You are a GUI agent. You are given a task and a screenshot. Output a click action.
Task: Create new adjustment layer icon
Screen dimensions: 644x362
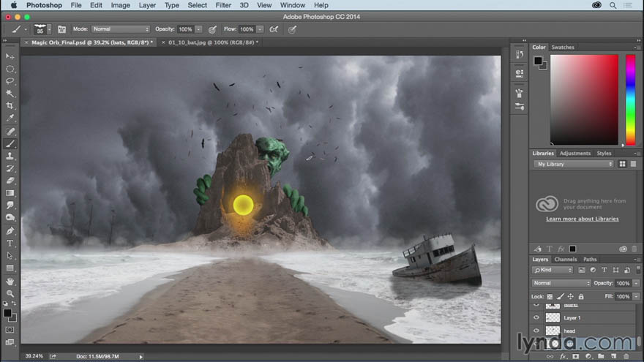588,356
